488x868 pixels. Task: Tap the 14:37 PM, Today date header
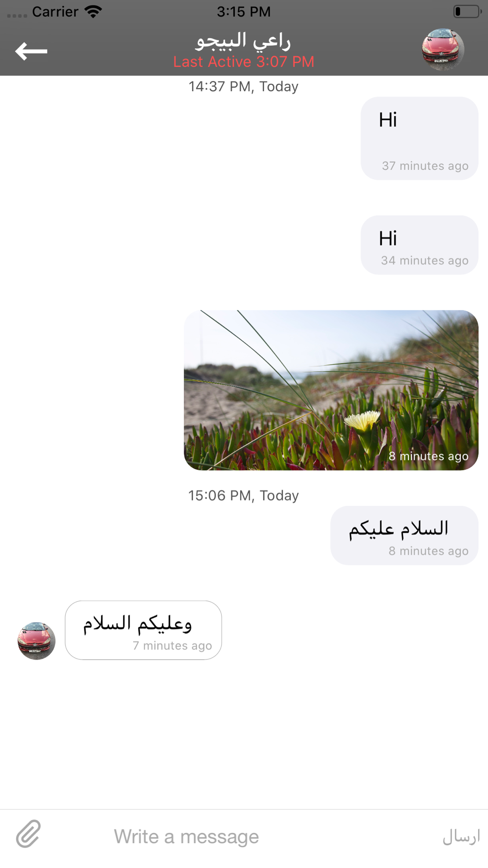click(244, 86)
